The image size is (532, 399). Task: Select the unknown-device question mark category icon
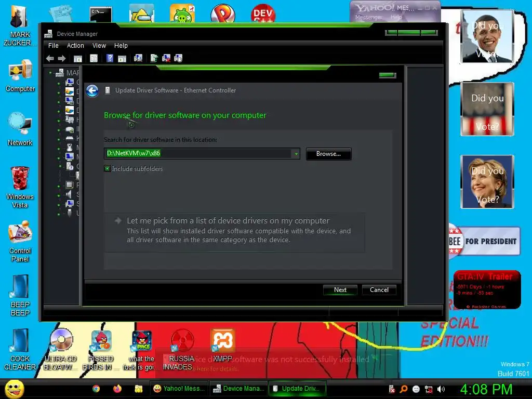(70, 166)
